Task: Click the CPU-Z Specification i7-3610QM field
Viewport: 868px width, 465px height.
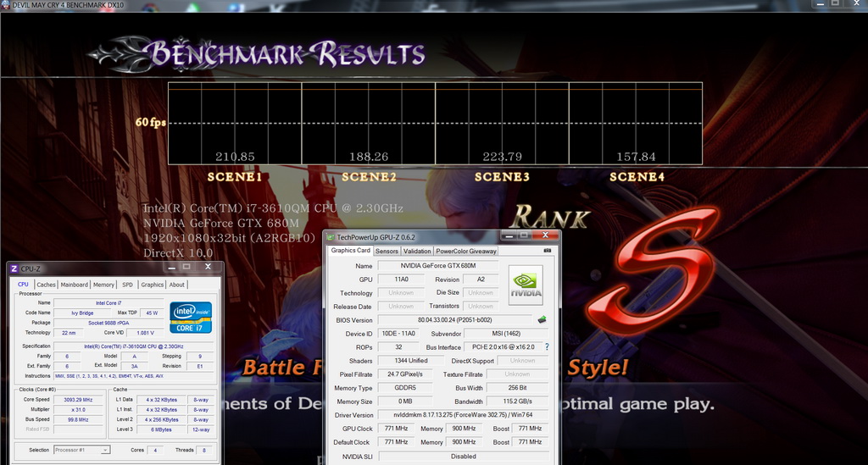Action: (x=133, y=346)
